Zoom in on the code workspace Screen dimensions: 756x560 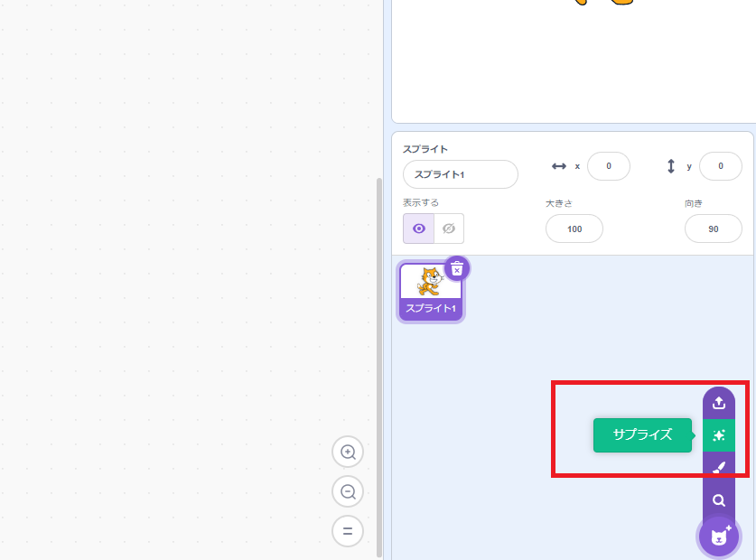point(348,452)
